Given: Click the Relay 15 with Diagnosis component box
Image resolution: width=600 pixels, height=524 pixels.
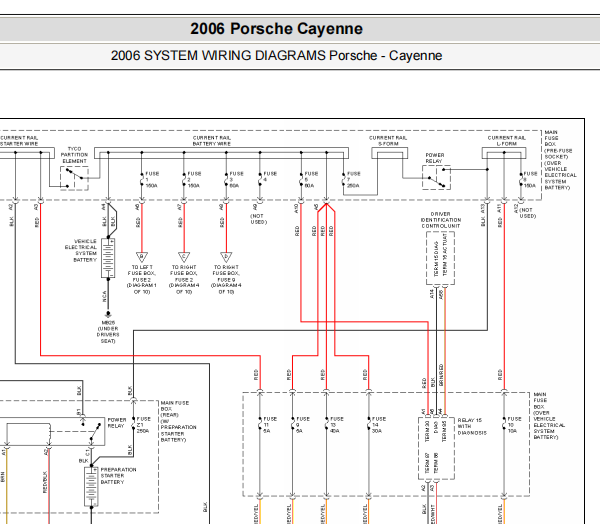Looking at the screenshot, I should tap(437, 448).
